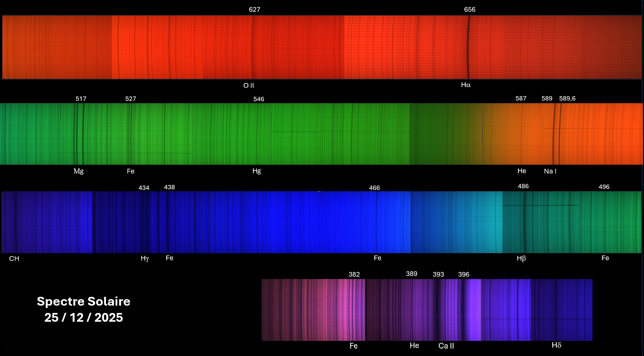Select the Fe label for the 382 line
Image resolution: width=644 pixels, height=356 pixels.
(353, 346)
